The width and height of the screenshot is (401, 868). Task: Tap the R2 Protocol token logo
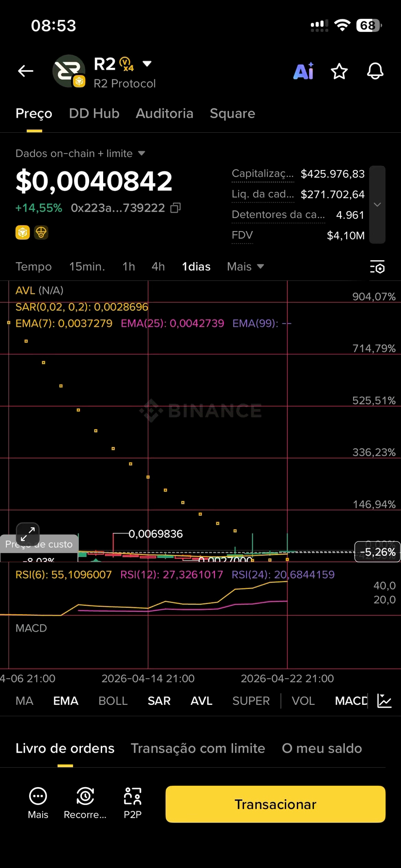coord(69,71)
